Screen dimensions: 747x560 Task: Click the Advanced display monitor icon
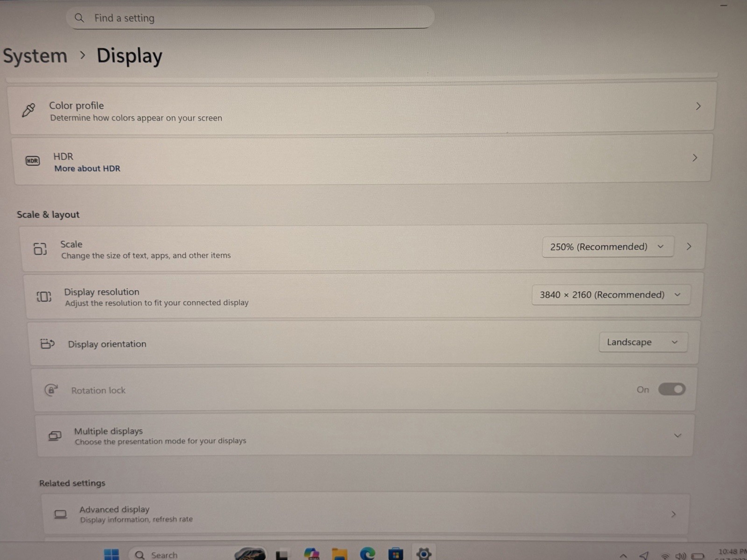60,514
